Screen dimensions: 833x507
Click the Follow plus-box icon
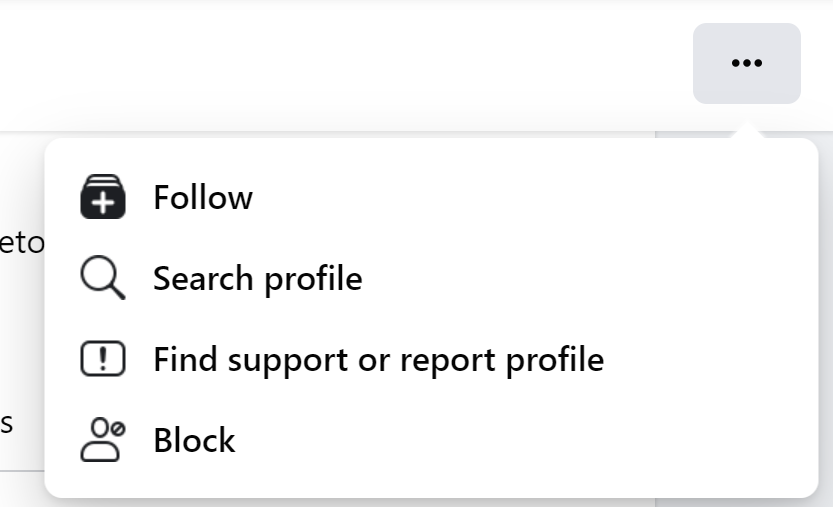(x=103, y=197)
